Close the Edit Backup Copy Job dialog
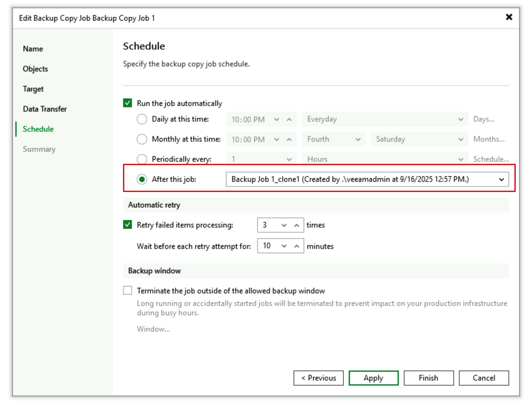The height and width of the screenshot is (405, 532). (509, 17)
